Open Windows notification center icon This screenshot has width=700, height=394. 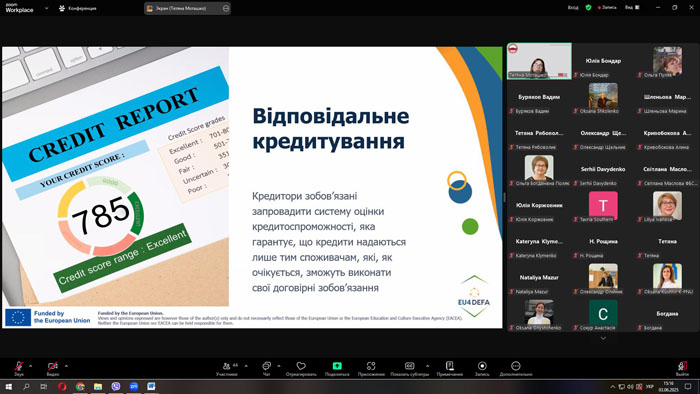(688, 386)
